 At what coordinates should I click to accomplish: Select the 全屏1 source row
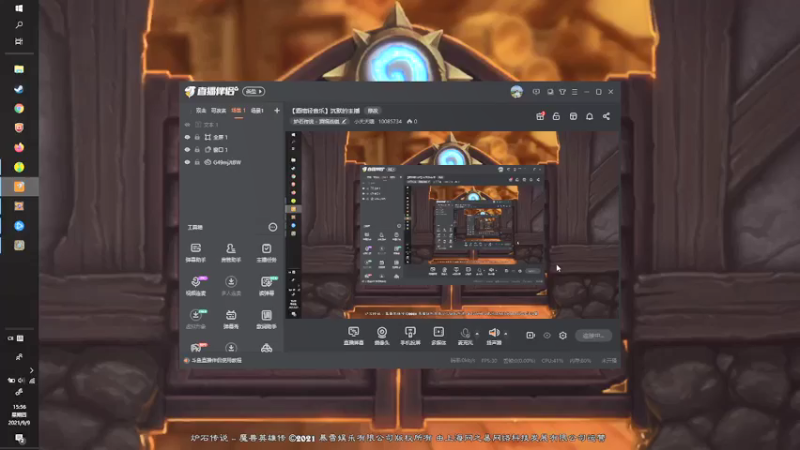233,137
